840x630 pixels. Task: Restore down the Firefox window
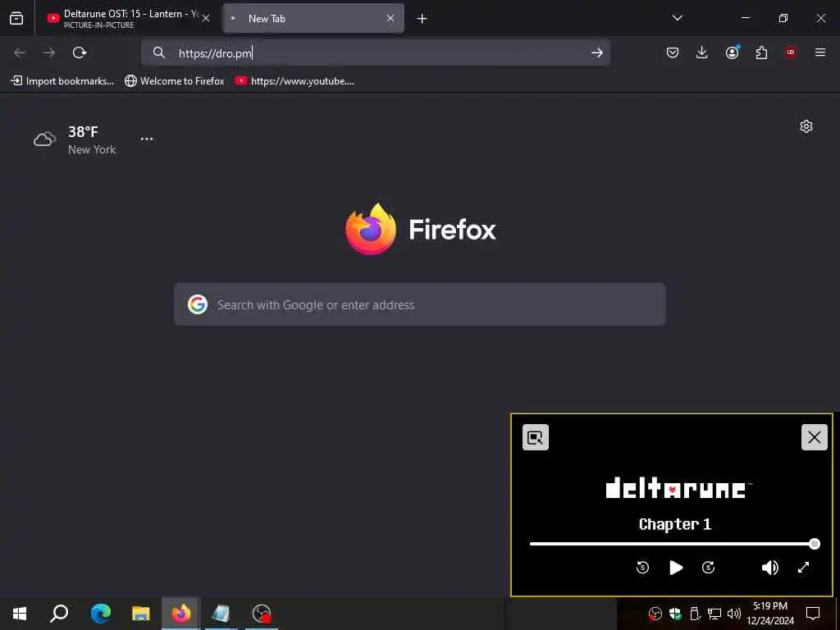783,18
